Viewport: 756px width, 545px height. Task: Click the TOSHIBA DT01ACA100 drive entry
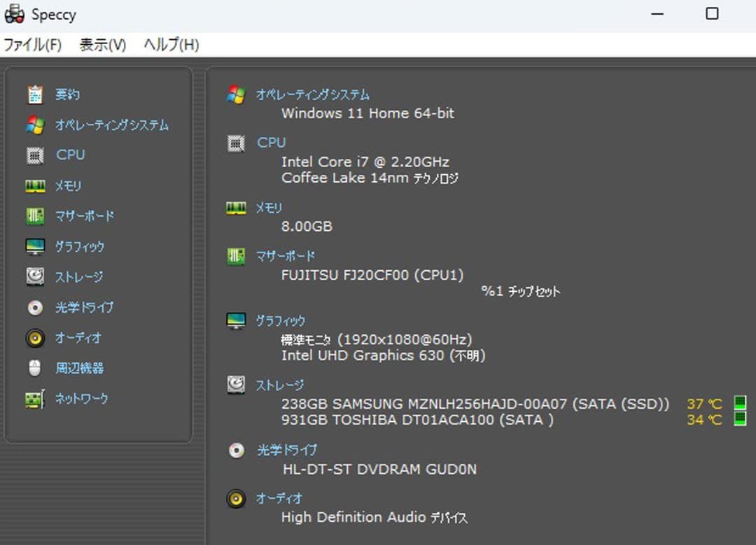pos(418,420)
